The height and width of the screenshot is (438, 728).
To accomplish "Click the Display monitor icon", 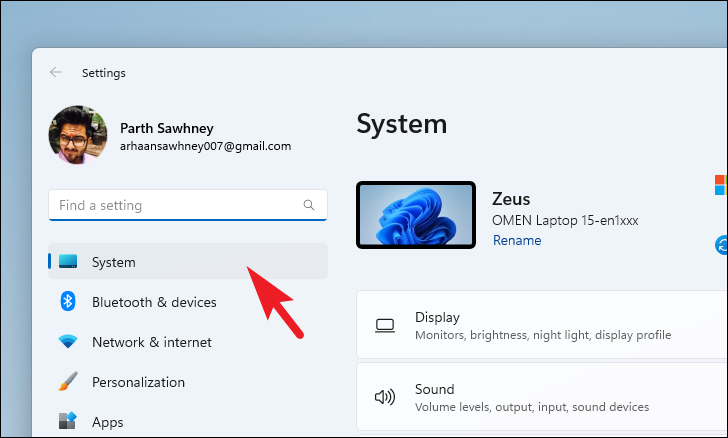I will point(385,326).
